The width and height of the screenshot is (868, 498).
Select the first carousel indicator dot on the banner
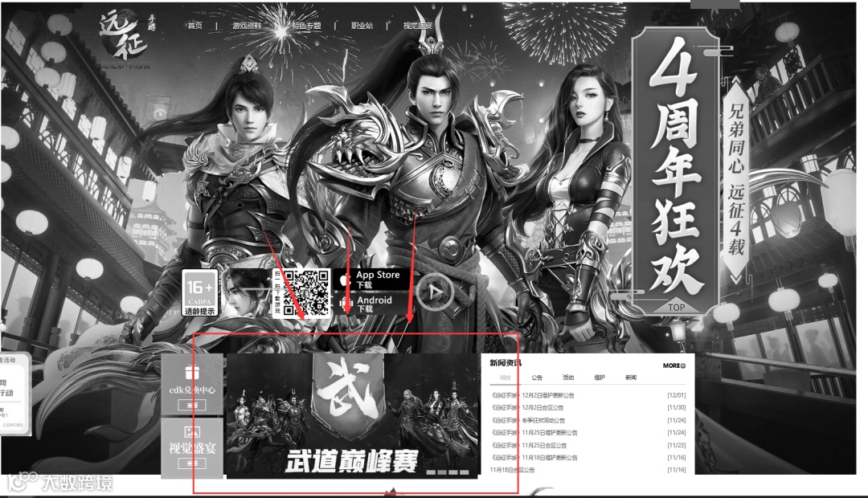click(x=432, y=472)
